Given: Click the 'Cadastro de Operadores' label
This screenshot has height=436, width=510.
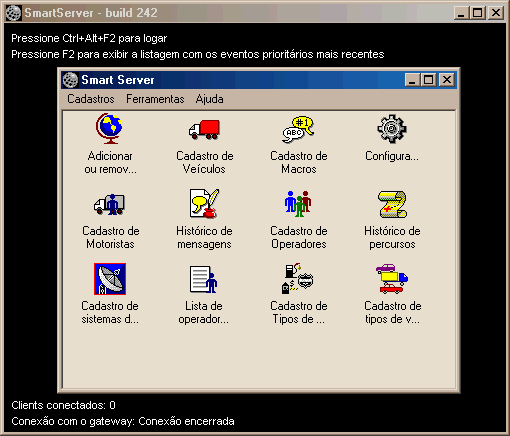Looking at the screenshot, I should 299,237.
